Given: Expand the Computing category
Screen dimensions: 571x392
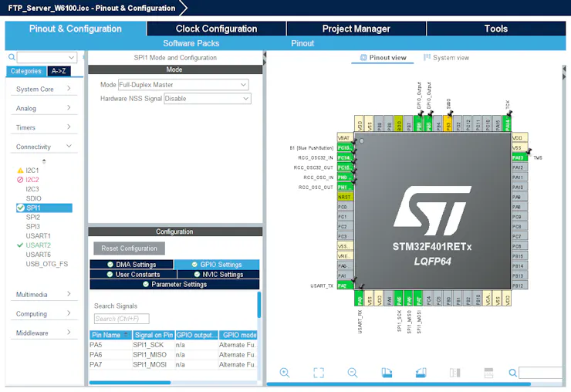Looking at the screenshot, I should [x=44, y=313].
